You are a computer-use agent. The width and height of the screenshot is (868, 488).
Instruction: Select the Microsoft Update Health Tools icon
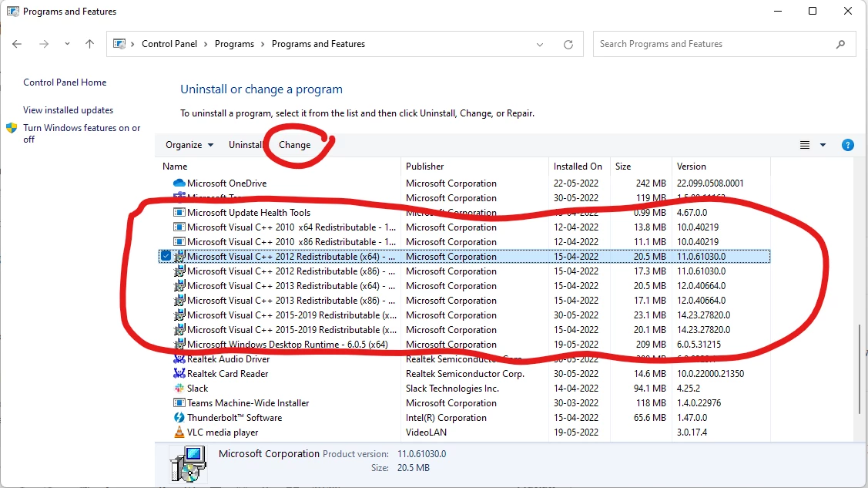(179, 212)
